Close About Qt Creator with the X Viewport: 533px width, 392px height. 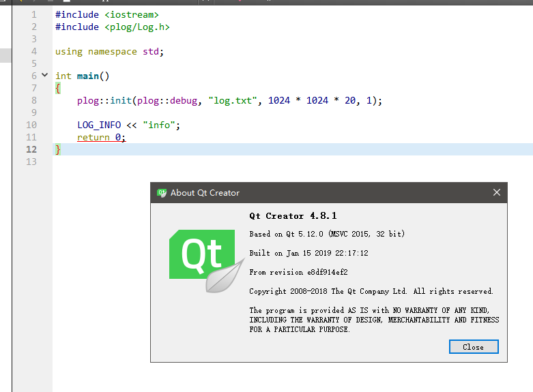[x=497, y=193]
